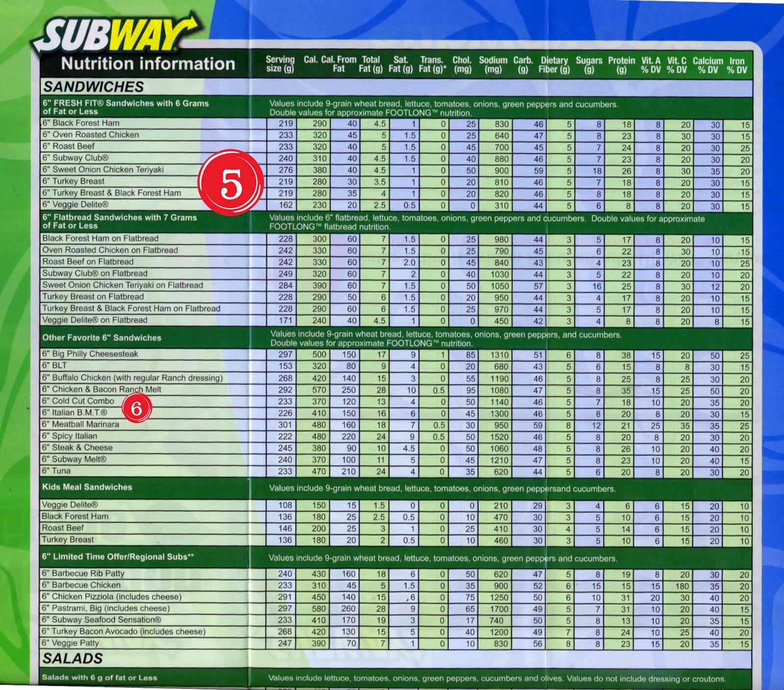Select the Dietary Fiber (g) column header
The width and height of the screenshot is (784, 690).
(x=554, y=65)
